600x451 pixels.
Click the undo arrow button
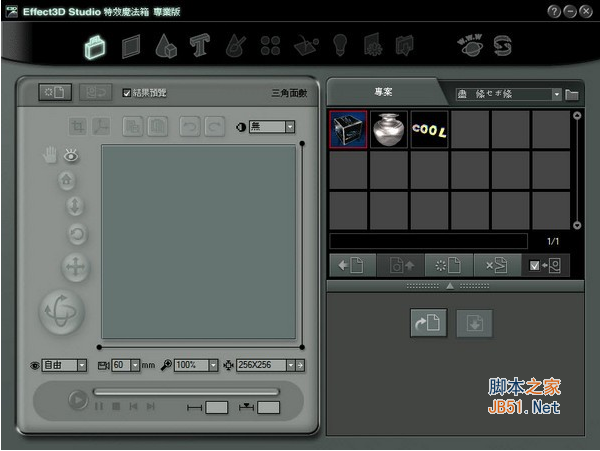click(190, 126)
